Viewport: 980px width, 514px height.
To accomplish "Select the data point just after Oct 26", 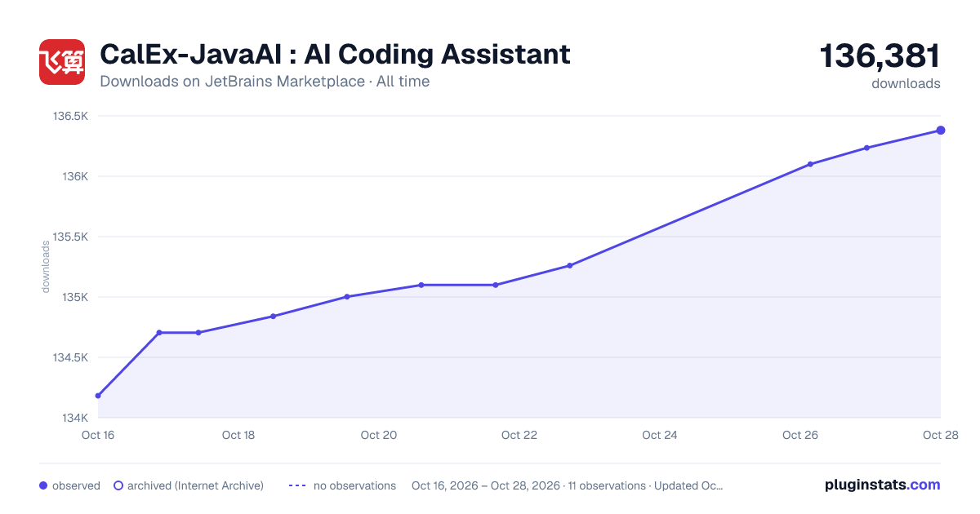I will pyautogui.click(x=810, y=164).
